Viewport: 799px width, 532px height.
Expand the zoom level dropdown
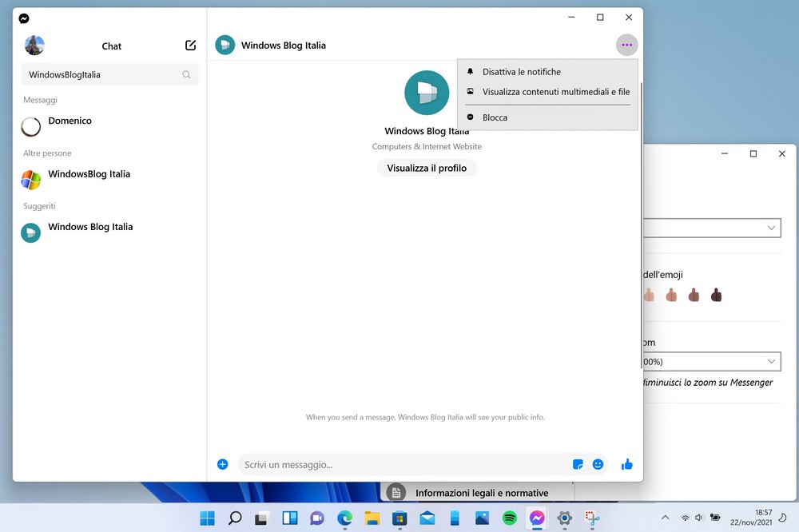(771, 362)
